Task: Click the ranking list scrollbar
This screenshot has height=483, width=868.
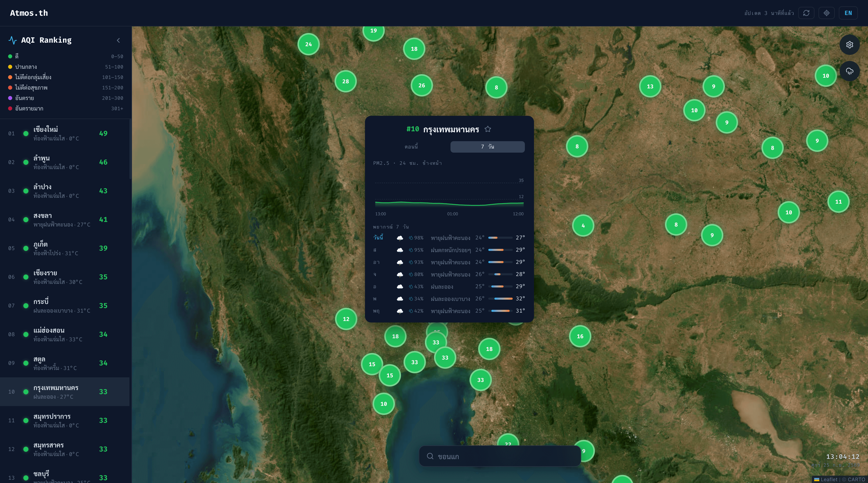Action: point(130,149)
